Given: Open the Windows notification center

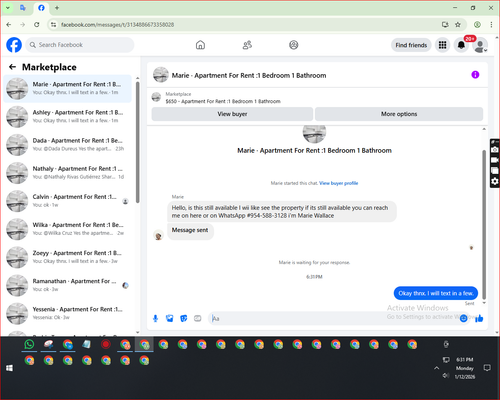Looking at the screenshot, I should 487,368.
